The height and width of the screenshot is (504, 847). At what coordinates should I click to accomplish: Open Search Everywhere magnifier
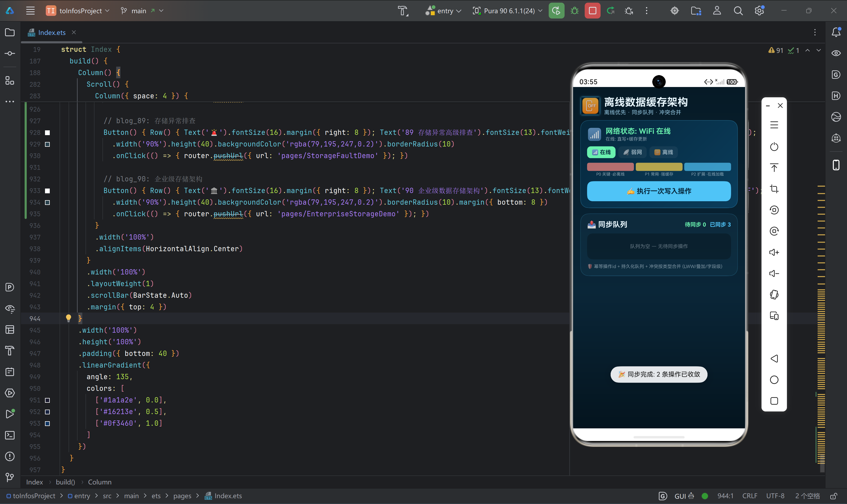[x=738, y=11]
